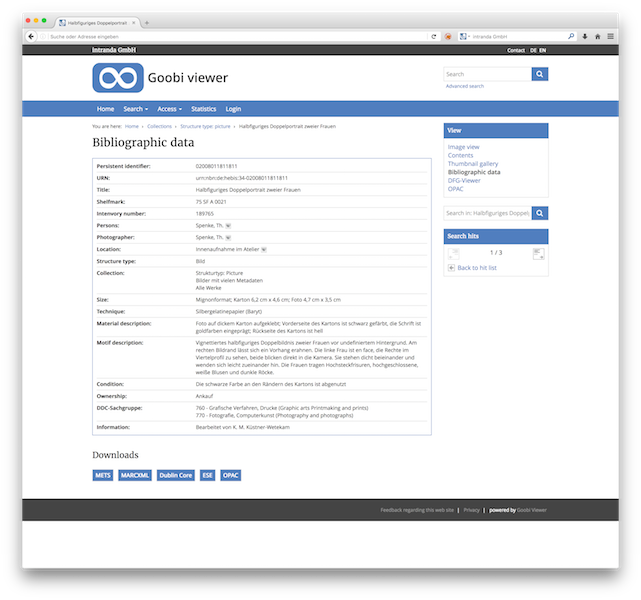Open DFG-Viewer link
Viewport: 641px width, 600px height.
click(x=464, y=180)
